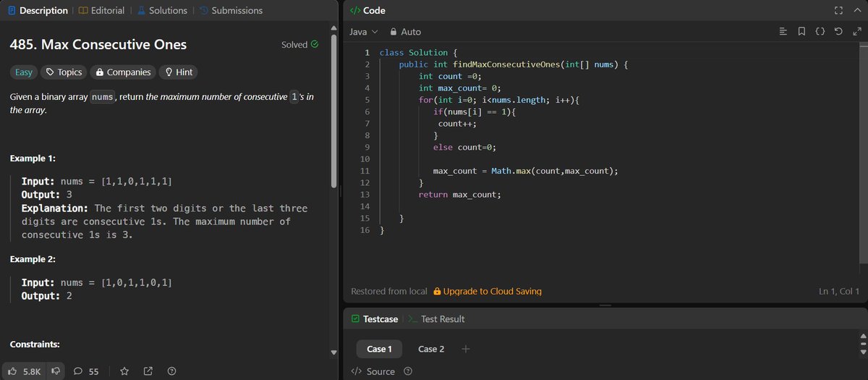Select testcase Case 1
This screenshot has width=868, height=380.
[379, 349]
